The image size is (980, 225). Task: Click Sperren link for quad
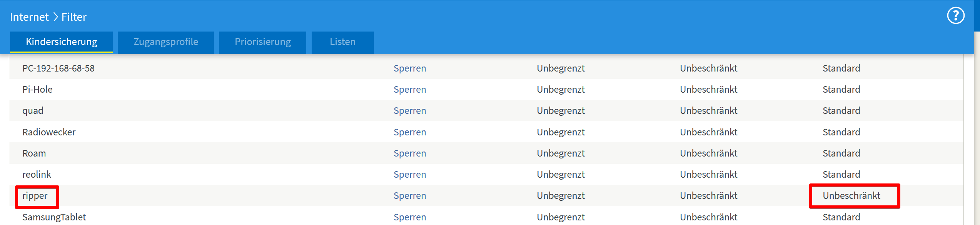(x=410, y=111)
